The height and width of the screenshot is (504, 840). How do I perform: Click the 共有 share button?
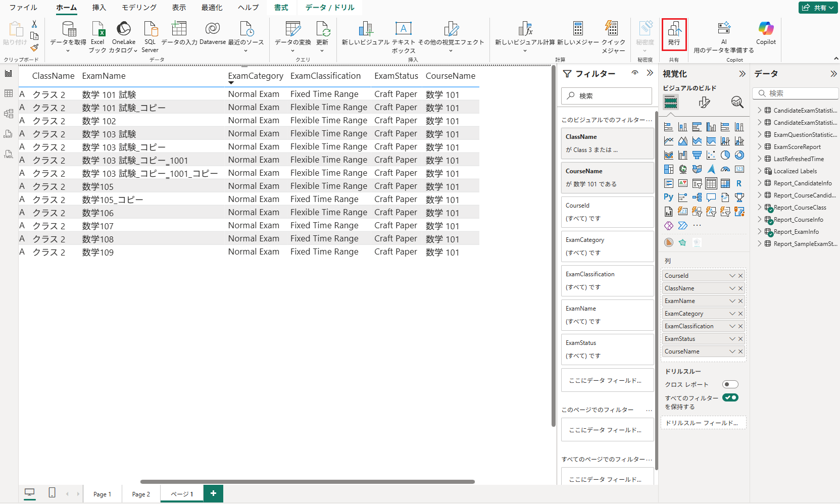pos(817,8)
